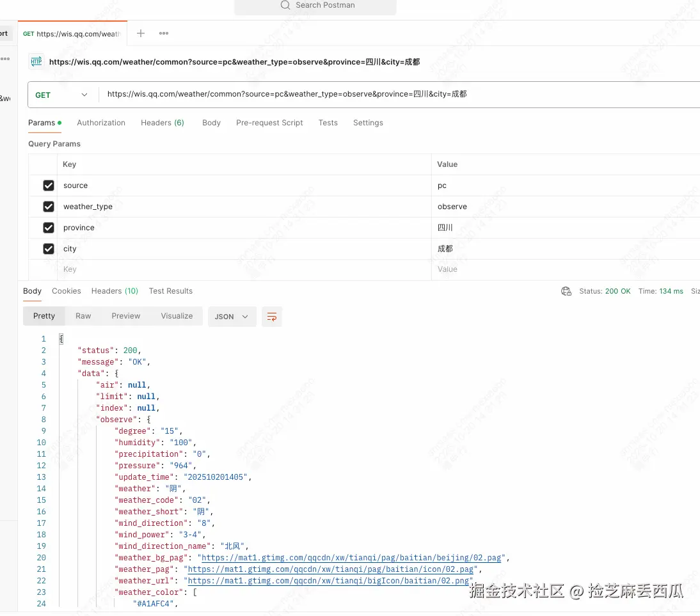Open the Settings tab
Viewport: 700px width, 616px height.
point(368,123)
